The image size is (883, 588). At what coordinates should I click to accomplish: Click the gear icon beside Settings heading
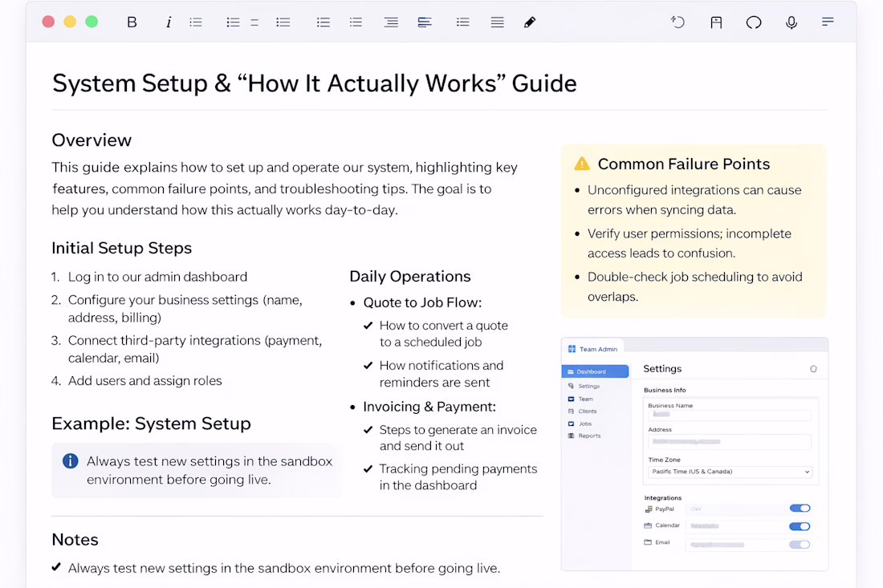(813, 369)
